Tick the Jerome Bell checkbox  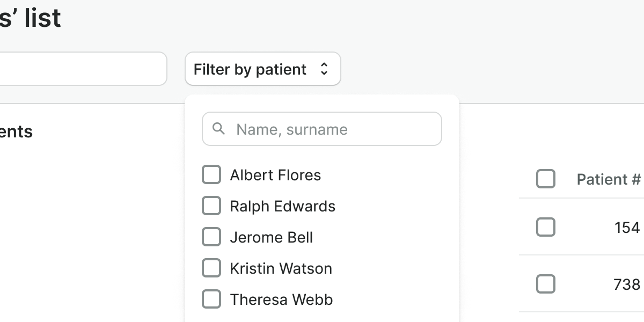211,237
